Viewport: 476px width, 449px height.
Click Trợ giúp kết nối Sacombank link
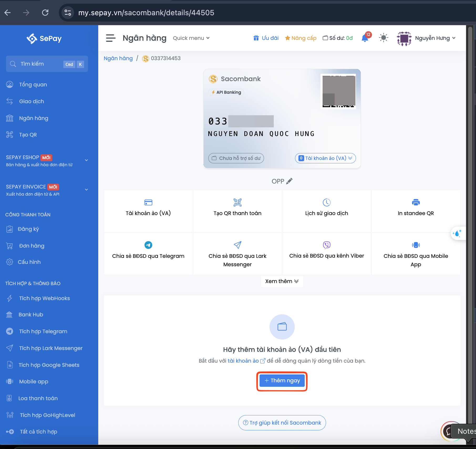coord(282,423)
